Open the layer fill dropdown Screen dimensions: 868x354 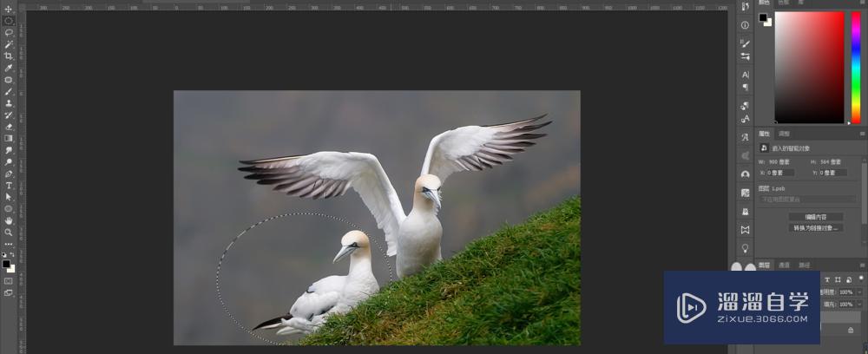coord(859,305)
